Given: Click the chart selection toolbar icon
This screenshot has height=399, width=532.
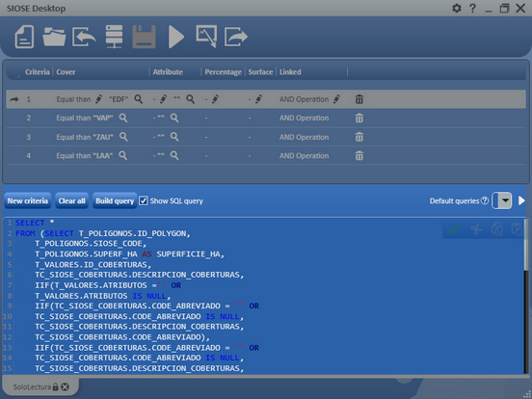Looking at the screenshot, I should point(206,37).
